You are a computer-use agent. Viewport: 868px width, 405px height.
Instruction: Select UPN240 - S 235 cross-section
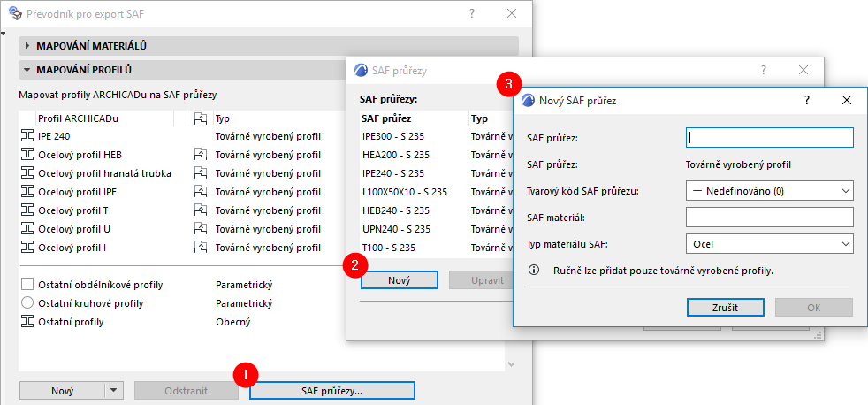[x=437, y=229]
